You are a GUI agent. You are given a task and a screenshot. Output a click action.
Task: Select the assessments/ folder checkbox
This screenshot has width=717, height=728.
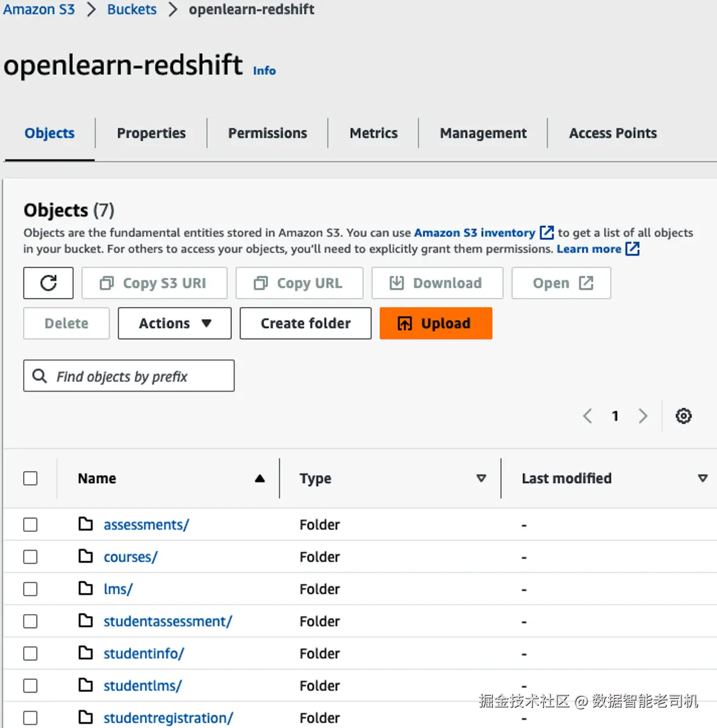30,525
